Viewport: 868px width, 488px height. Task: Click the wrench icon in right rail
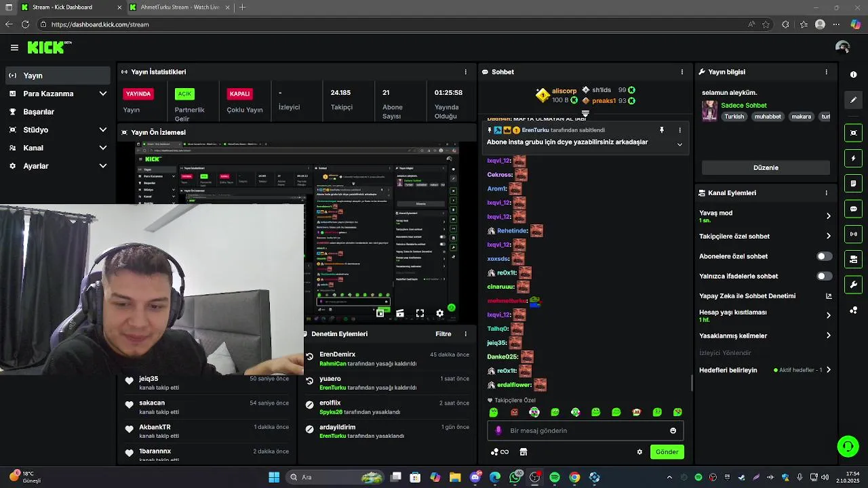pyautogui.click(x=854, y=284)
